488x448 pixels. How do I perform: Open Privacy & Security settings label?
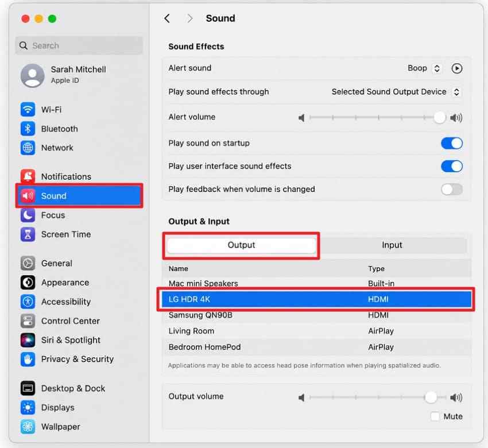click(x=78, y=359)
